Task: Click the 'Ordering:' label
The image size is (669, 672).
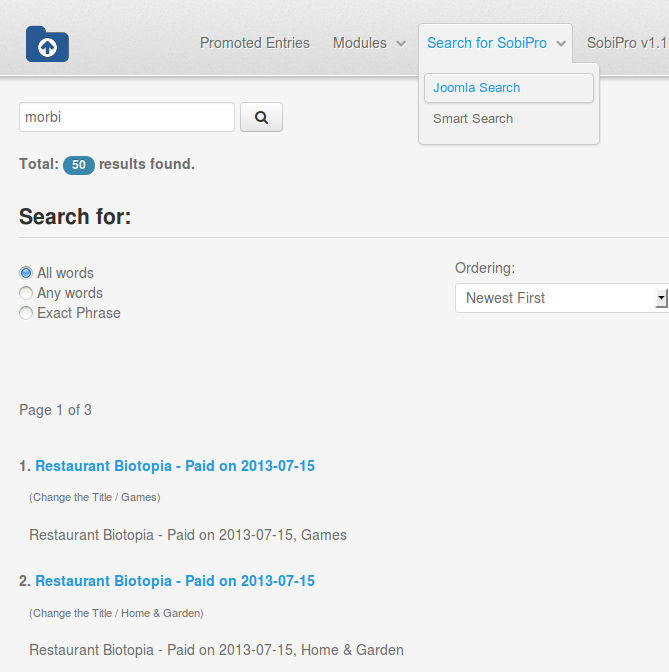Action: [x=485, y=268]
